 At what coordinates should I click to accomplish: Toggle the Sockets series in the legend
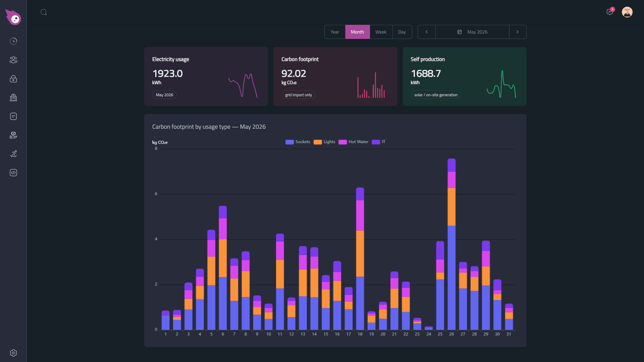(298, 142)
